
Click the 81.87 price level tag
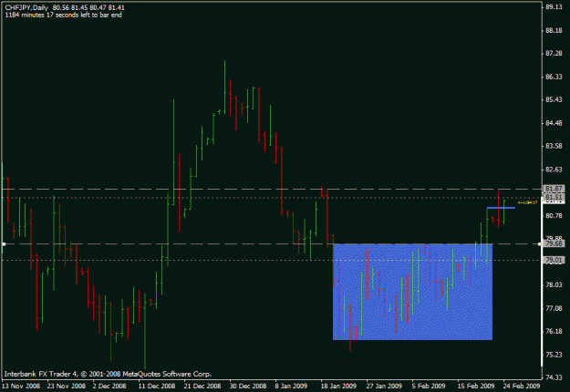[554, 189]
